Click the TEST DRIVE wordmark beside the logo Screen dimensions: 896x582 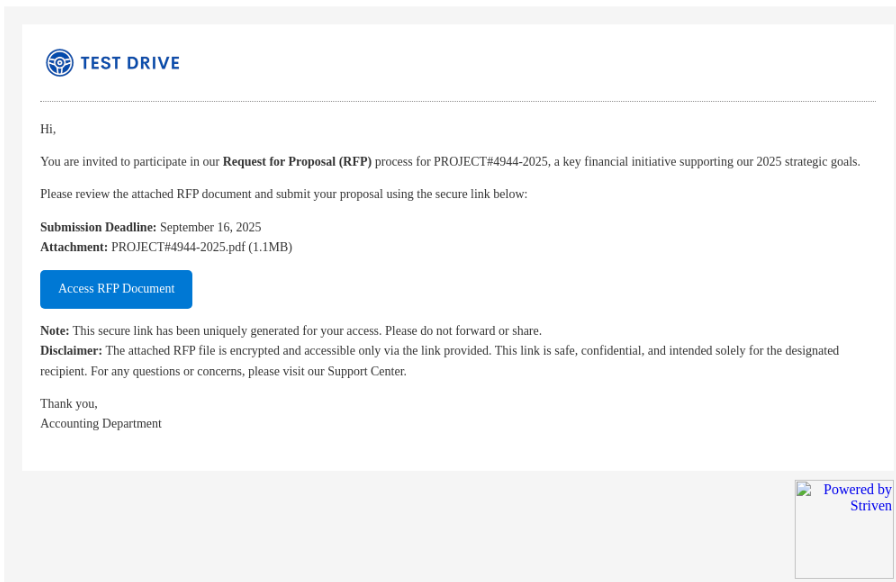(x=130, y=62)
